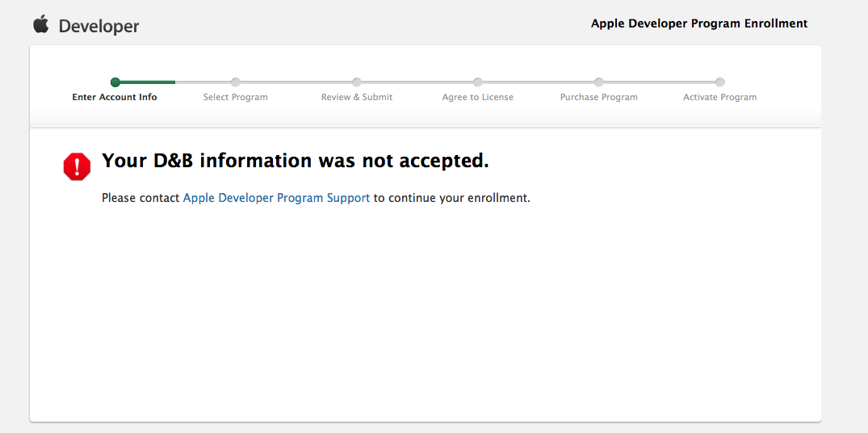Click the 'to continue your enrollment' text
Viewport: 868px width, 433px height.
451,198
